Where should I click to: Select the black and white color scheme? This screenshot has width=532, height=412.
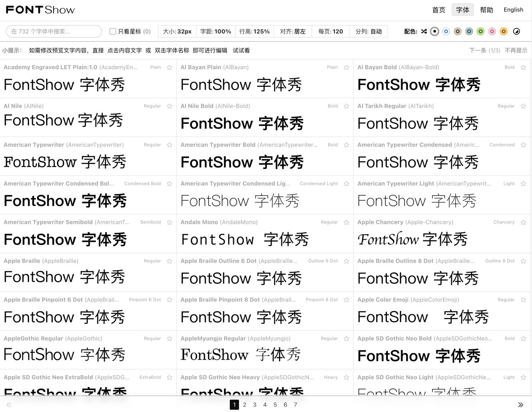435,32
